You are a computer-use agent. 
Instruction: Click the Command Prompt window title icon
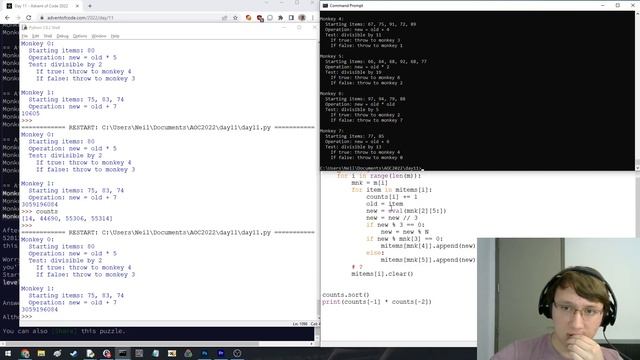pyautogui.click(x=325, y=6)
